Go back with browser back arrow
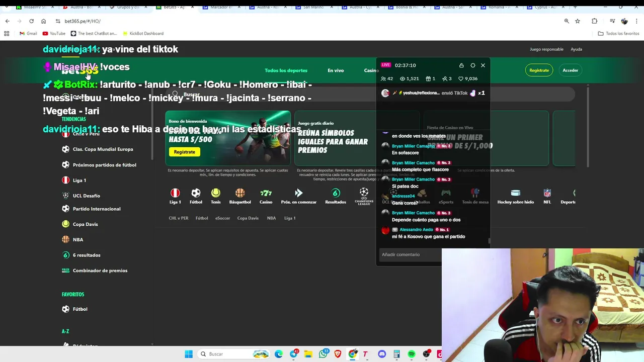 pos(7,21)
